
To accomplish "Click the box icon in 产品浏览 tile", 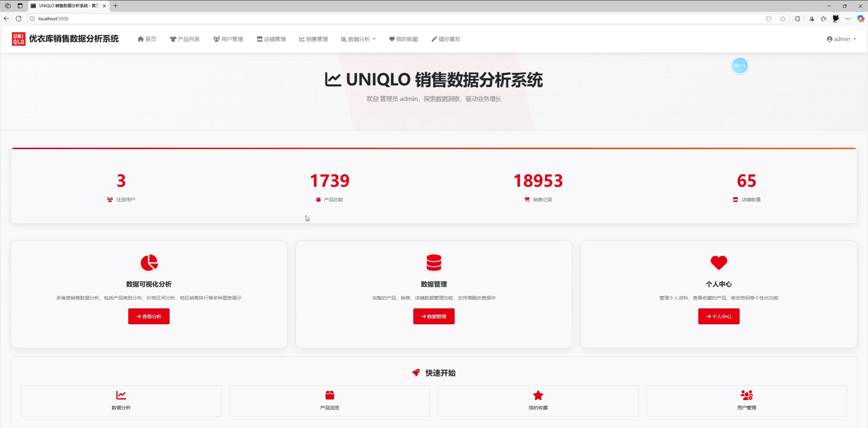I will click(330, 395).
